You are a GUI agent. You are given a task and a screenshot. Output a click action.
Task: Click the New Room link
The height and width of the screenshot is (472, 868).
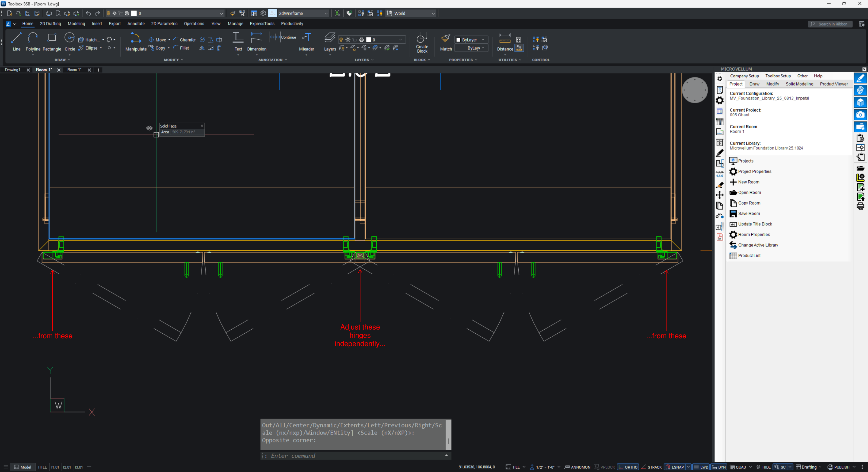pos(748,182)
